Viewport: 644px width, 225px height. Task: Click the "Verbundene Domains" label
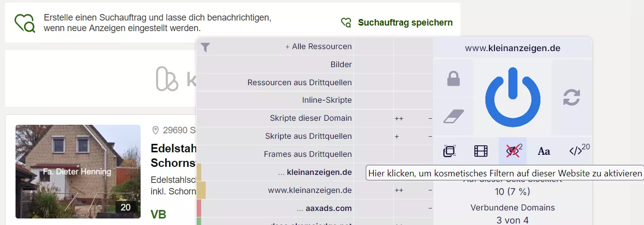tap(512, 207)
